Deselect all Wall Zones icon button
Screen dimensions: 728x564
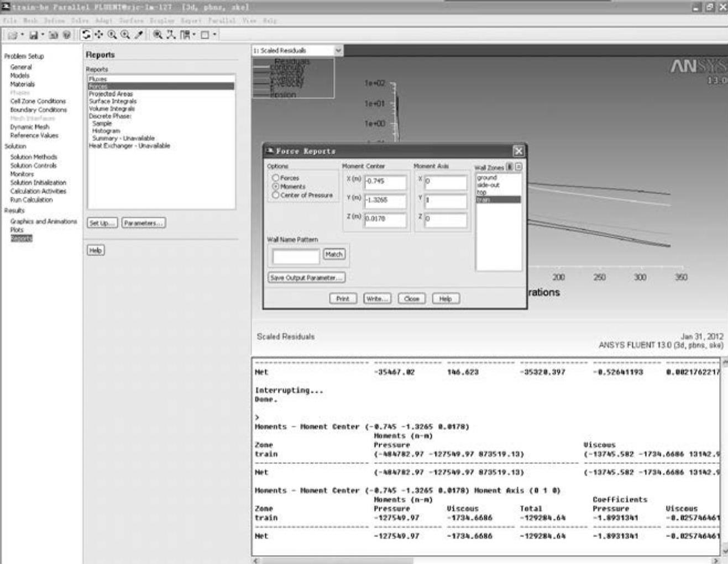tap(518, 167)
